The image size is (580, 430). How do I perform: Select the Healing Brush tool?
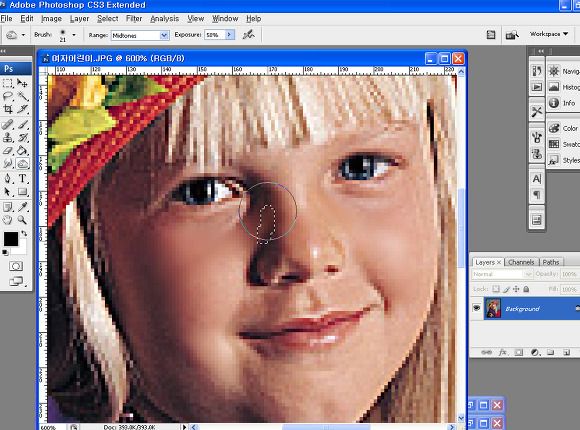click(8, 124)
